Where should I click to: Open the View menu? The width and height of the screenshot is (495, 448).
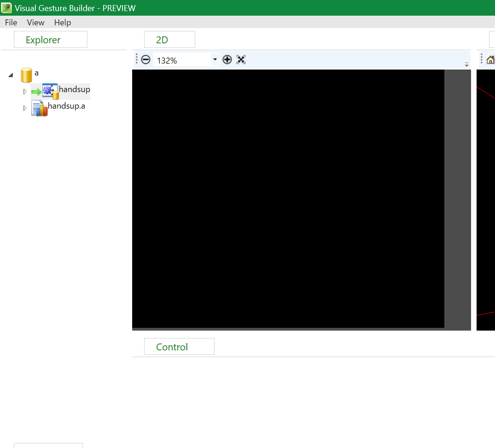pos(35,23)
